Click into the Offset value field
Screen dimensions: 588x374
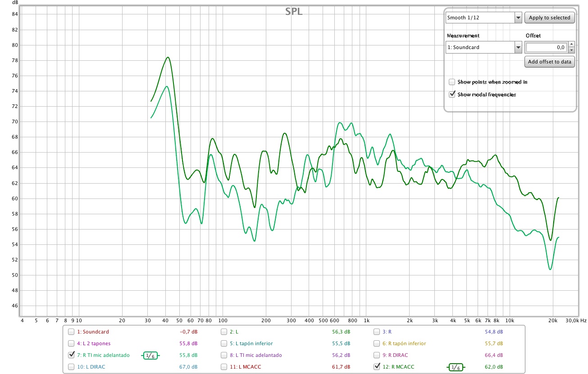click(546, 47)
